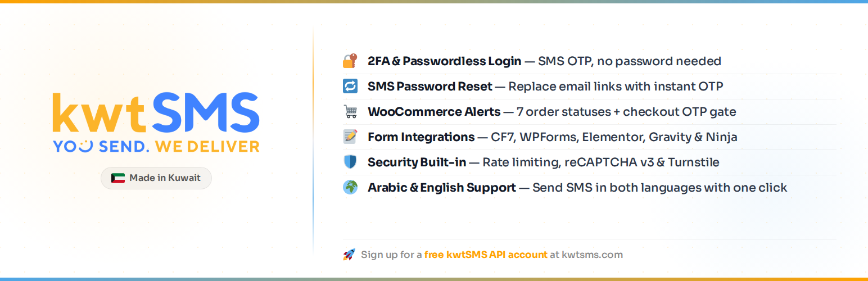The height and width of the screenshot is (281, 868).
Task: Click the Kuwait flag icon
Action: coord(118,178)
